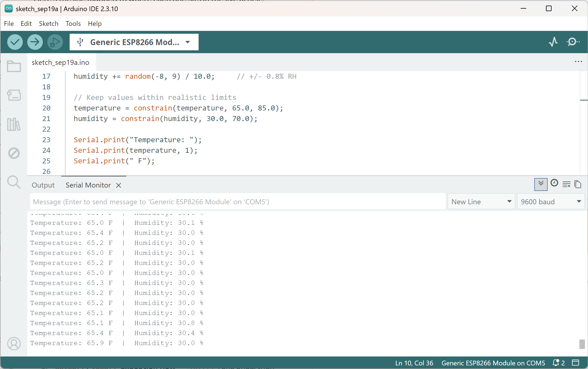
Task: Toggle autoscroll in Serial Monitor
Action: point(541,184)
